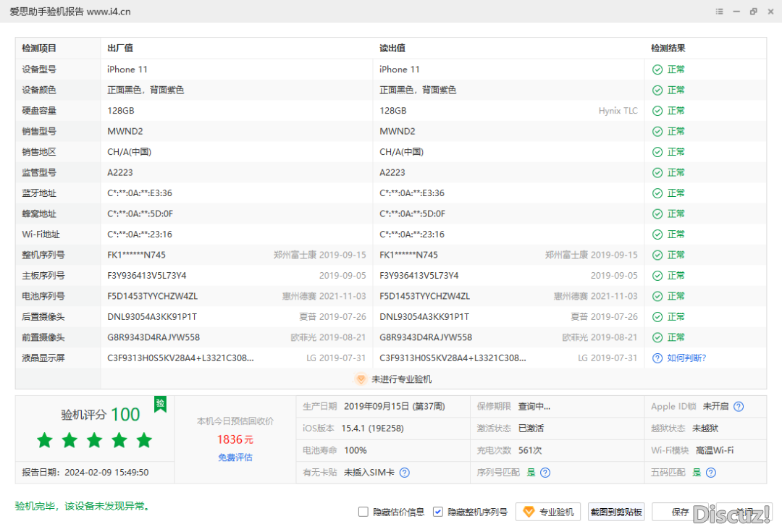This screenshot has height=532, width=782.
Task: Click the 出厂值 column header
Action: click(120, 48)
